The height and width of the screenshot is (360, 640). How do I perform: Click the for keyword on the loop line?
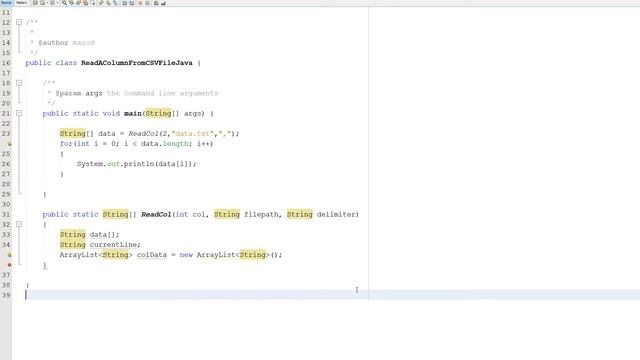(x=66, y=144)
